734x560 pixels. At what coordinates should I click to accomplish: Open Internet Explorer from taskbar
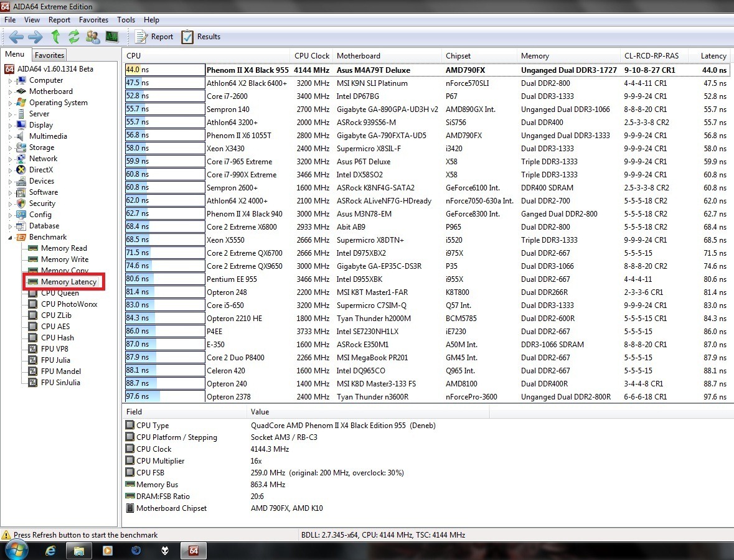pos(50,551)
